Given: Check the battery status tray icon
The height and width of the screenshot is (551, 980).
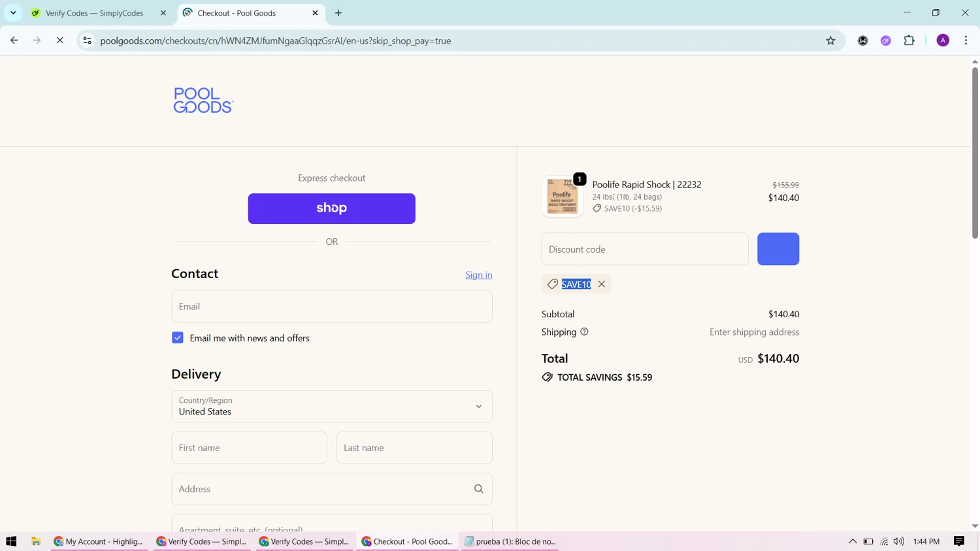Looking at the screenshot, I should tap(868, 541).
